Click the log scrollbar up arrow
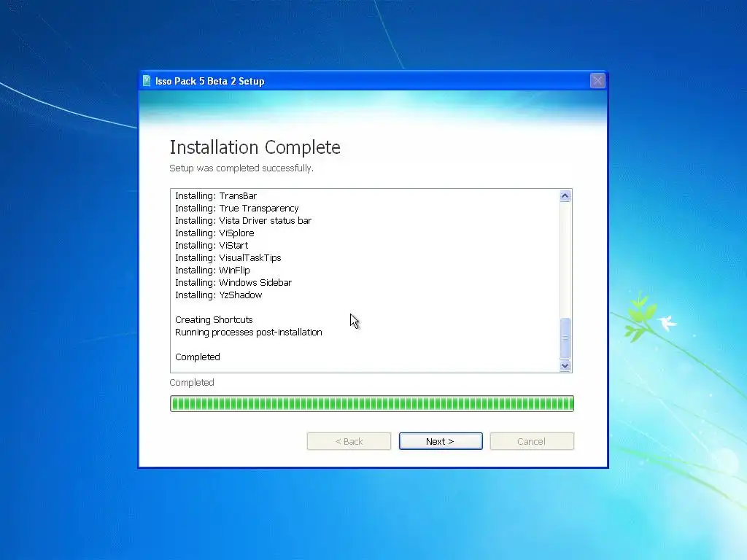 (x=565, y=195)
